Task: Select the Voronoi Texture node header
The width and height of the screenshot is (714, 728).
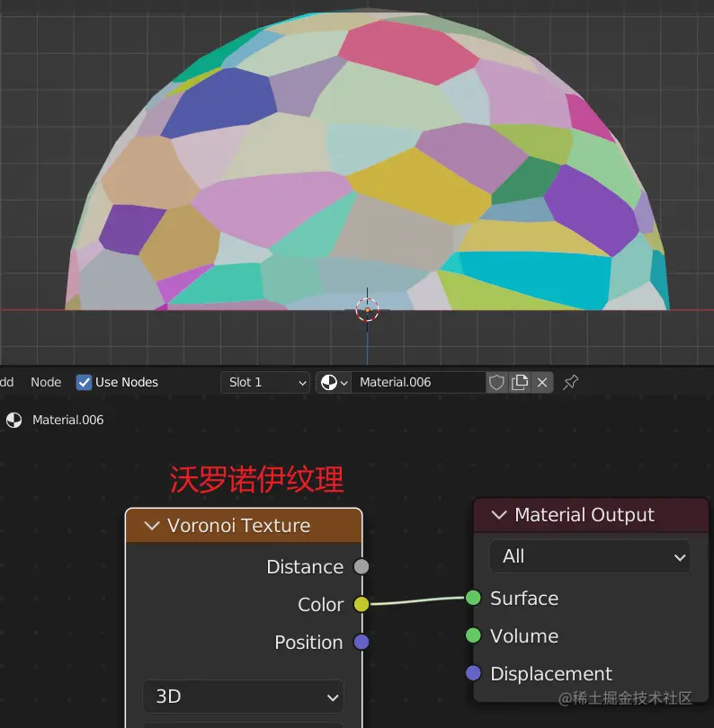Action: (x=244, y=526)
